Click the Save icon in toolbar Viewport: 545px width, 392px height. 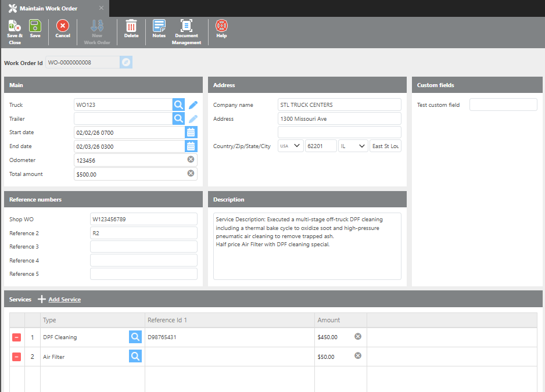pos(35,26)
